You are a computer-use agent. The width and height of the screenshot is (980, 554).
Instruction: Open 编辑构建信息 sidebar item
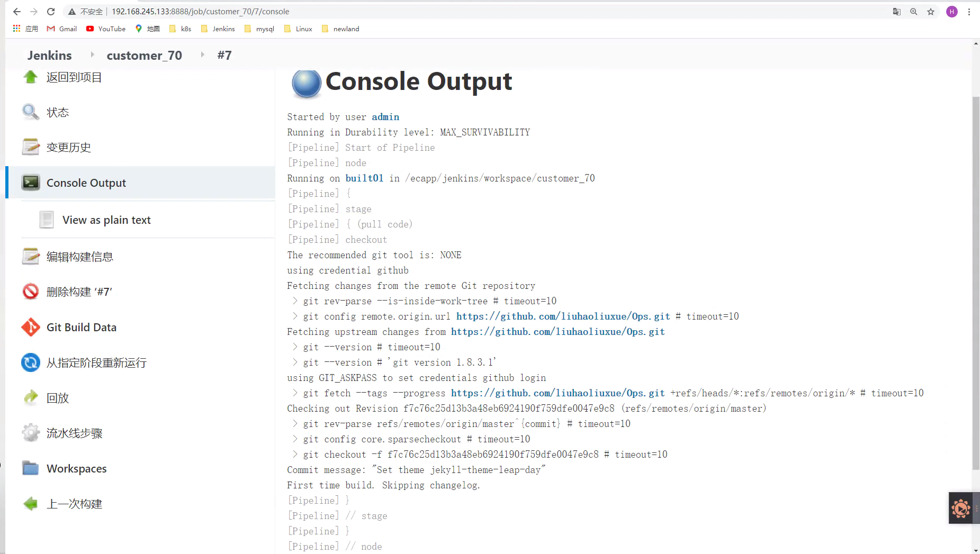(80, 257)
